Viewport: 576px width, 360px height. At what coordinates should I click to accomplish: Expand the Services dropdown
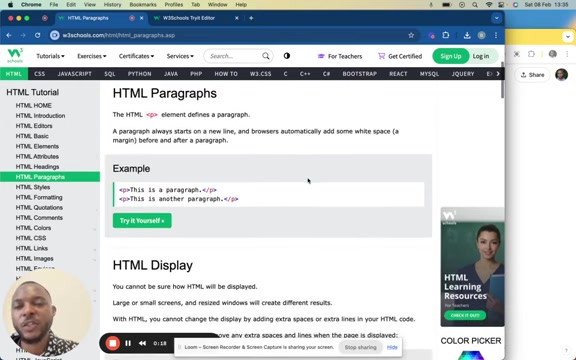(x=180, y=56)
